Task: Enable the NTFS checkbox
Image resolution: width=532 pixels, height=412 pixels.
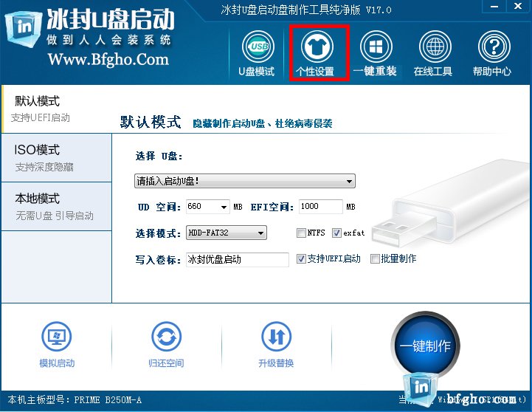Action: coord(301,233)
